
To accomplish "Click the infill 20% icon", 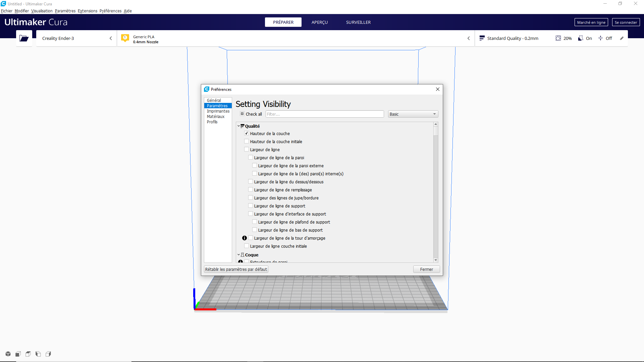I will [x=558, y=38].
